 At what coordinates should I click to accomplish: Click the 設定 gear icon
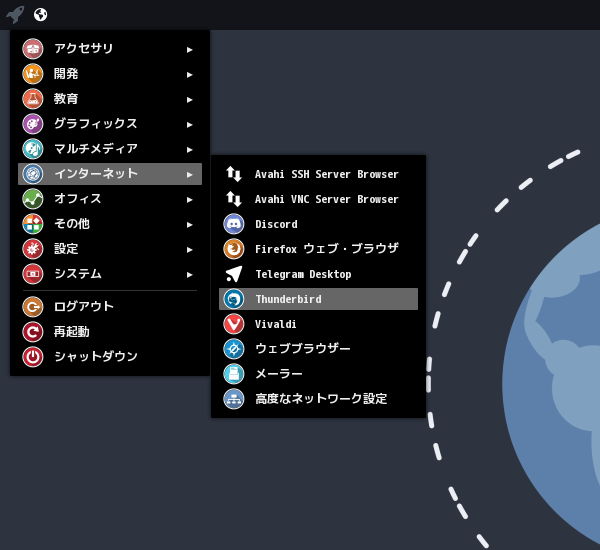coord(33,249)
